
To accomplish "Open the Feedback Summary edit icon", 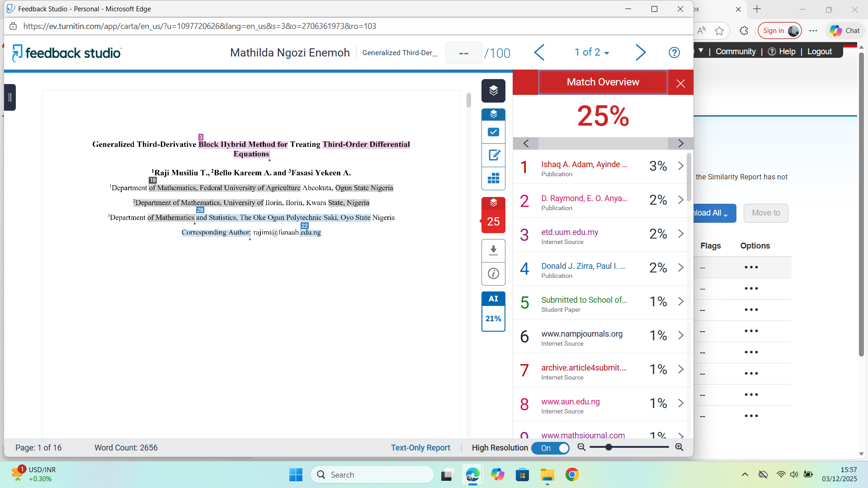I will (x=493, y=155).
